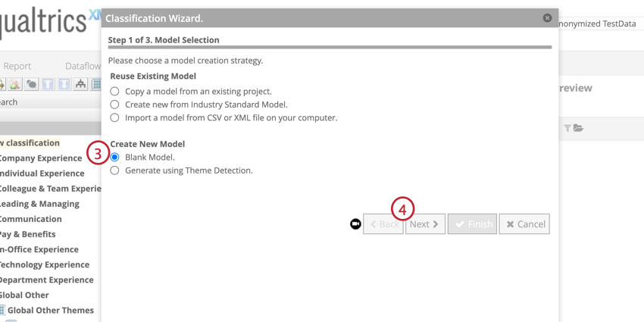Viewport: 644px width, 322px height.
Task: Select 'Generate using Theme Detection' radio button
Action: pyautogui.click(x=114, y=170)
